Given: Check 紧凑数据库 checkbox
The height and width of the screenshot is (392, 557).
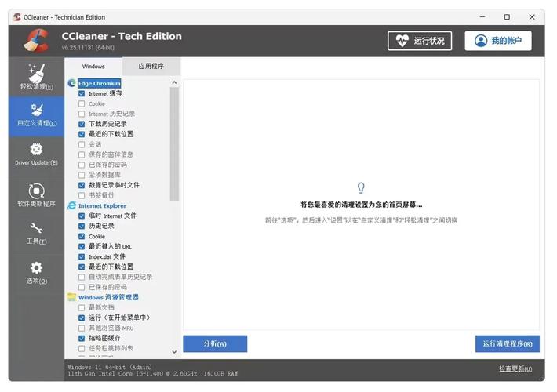Looking at the screenshot, I should (82, 175).
